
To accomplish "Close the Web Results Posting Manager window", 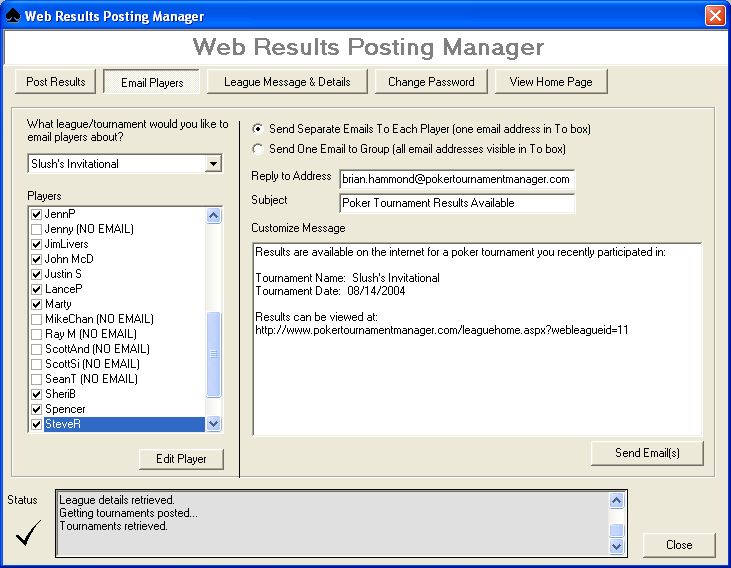I will click(715, 15).
